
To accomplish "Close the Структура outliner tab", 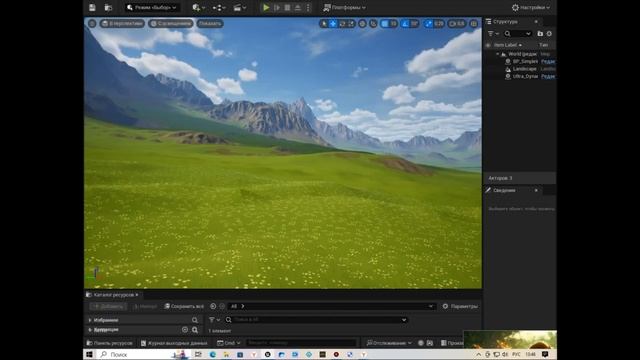I will [x=536, y=22].
